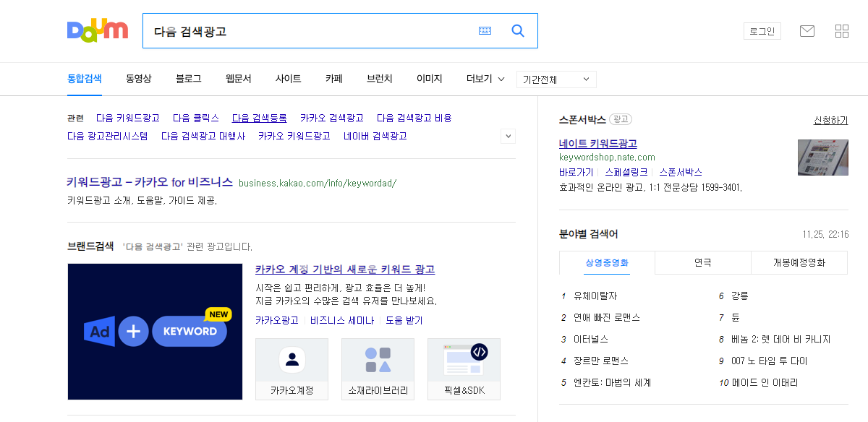
Task: Click related search 다음 검색광고 비용
Action: click(414, 118)
